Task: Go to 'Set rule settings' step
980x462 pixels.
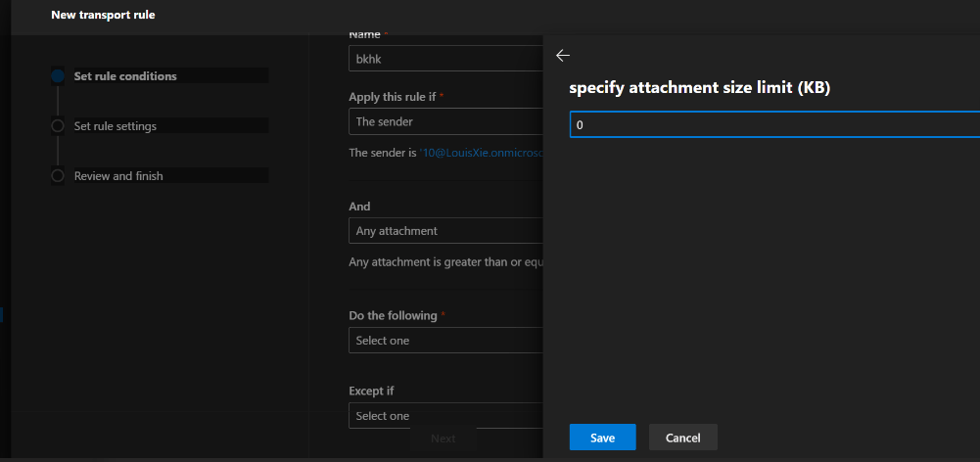Action: (x=116, y=126)
